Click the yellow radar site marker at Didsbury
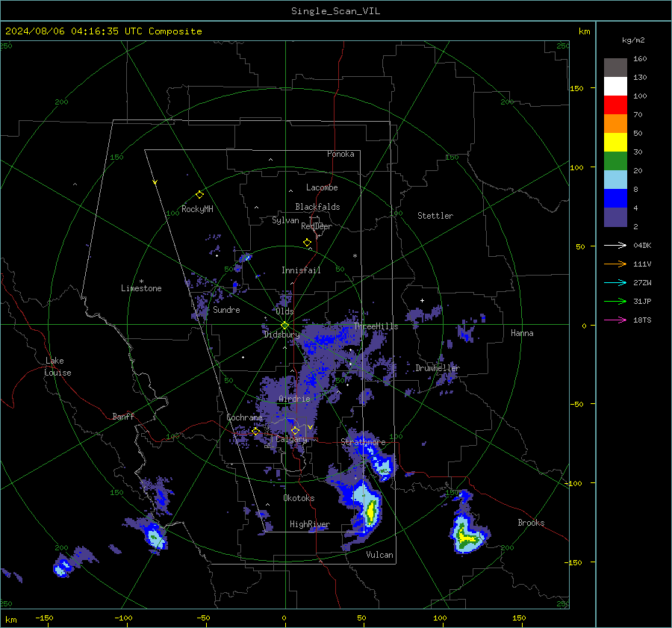The image size is (672, 628). (x=284, y=326)
